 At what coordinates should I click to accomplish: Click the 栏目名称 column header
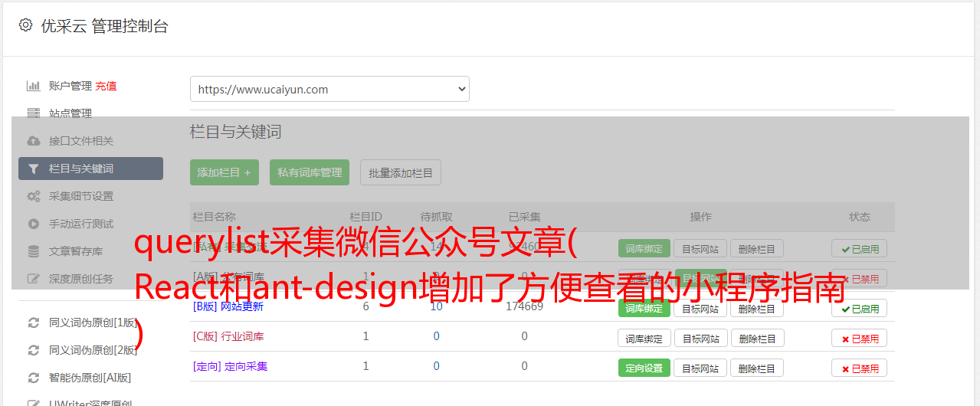(x=215, y=217)
